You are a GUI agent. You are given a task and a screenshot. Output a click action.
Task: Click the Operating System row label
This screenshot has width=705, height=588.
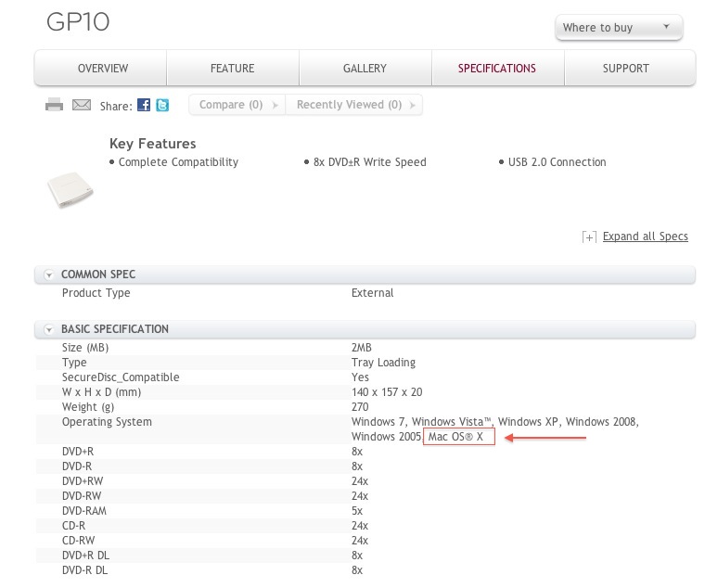coord(107,422)
